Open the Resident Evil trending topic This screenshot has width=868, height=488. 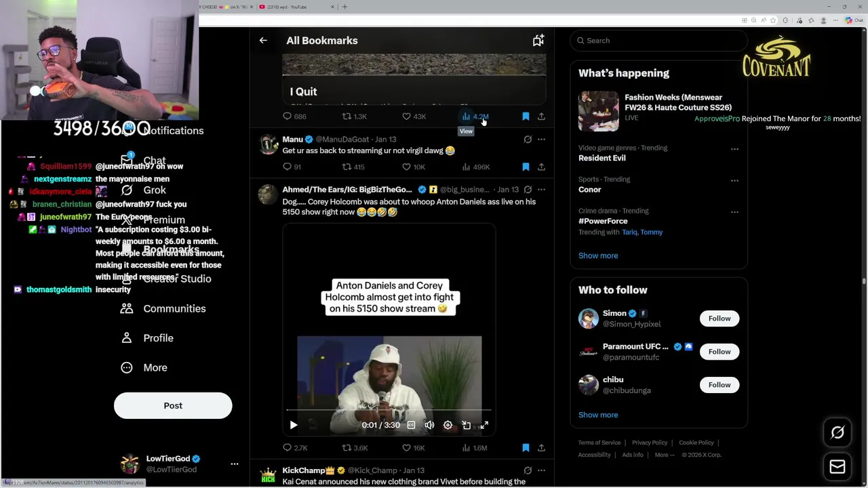pyautogui.click(x=602, y=158)
